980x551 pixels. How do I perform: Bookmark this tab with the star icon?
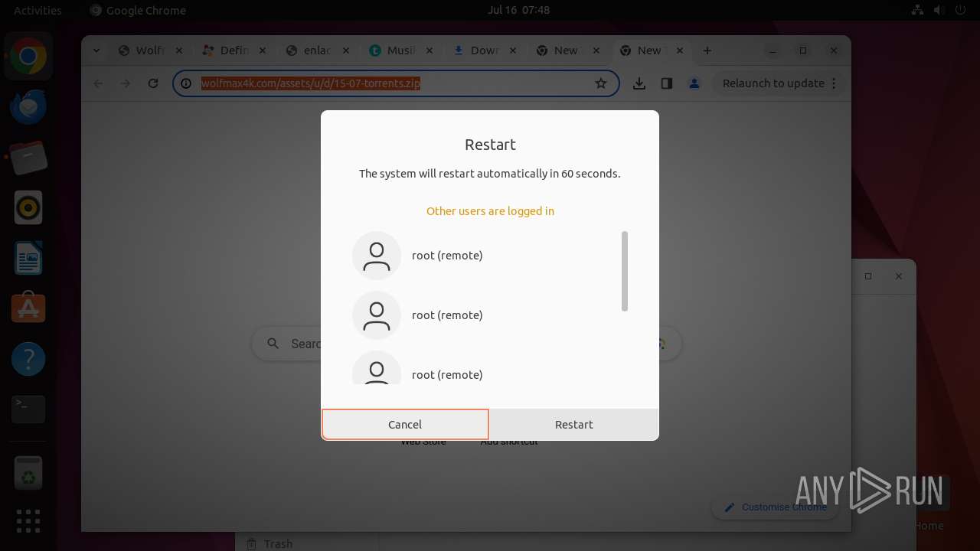pos(601,83)
